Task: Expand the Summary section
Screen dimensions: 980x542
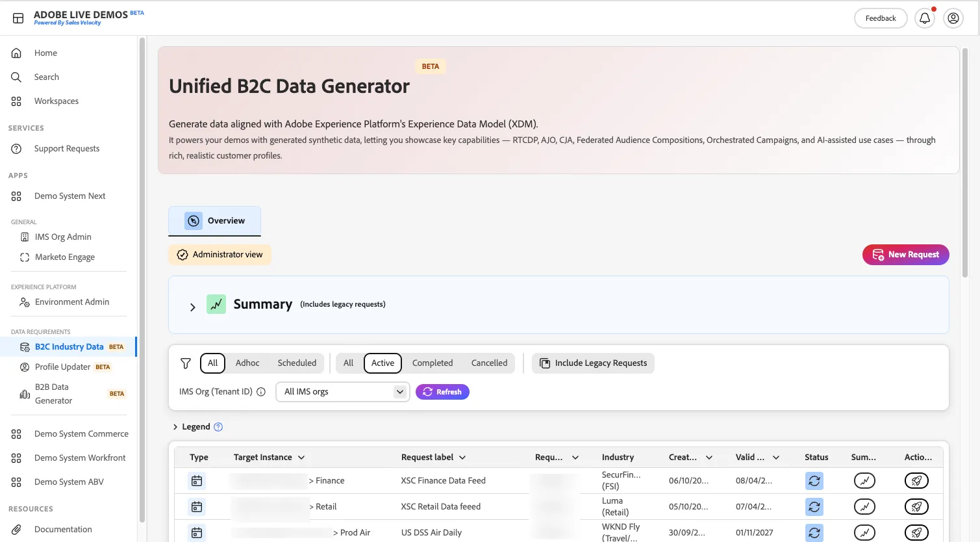Action: [x=193, y=307]
